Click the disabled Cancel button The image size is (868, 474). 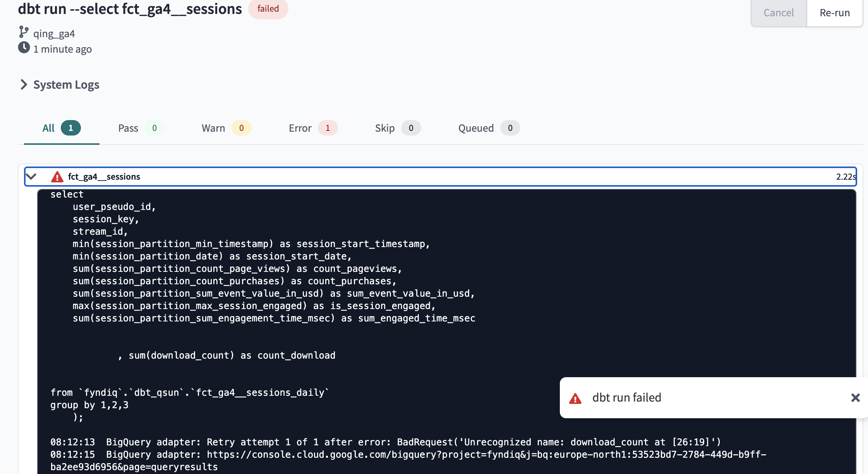point(778,13)
